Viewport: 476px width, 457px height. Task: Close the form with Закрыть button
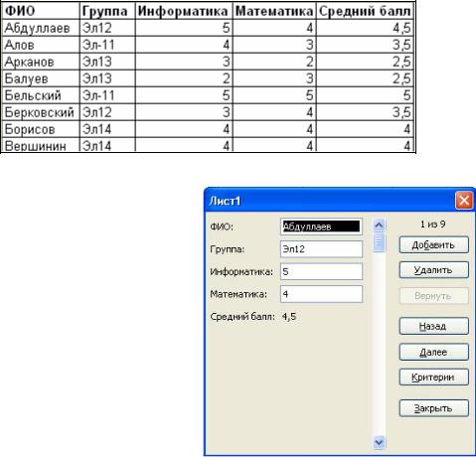pos(433,408)
